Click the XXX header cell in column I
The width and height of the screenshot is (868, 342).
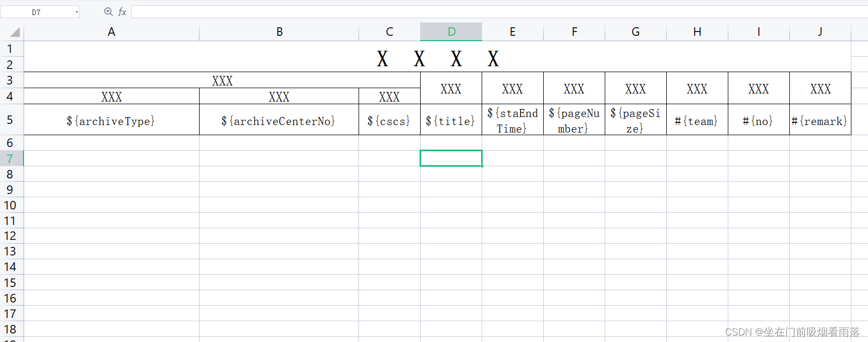759,88
